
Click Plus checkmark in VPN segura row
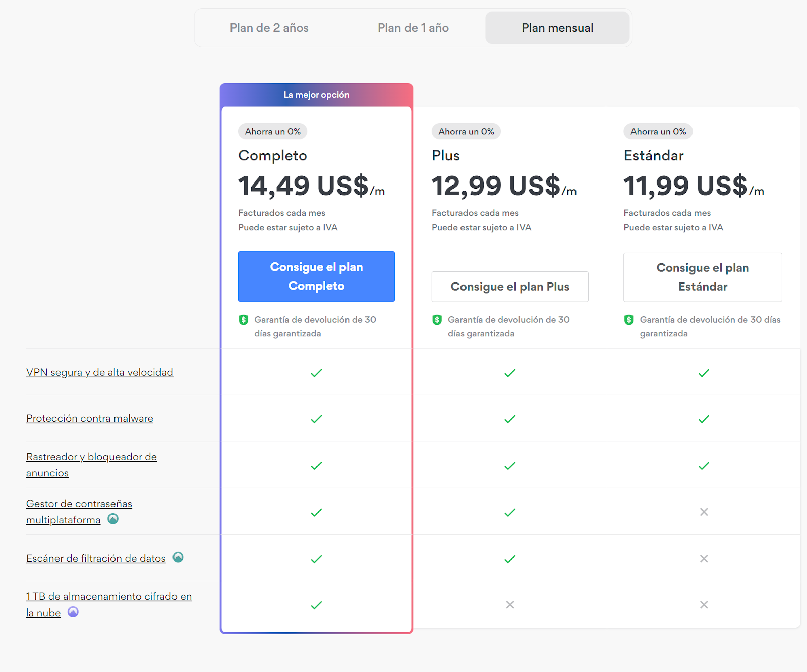pos(510,373)
